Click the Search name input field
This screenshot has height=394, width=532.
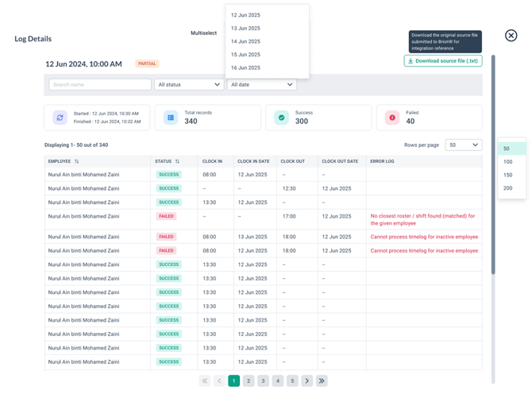(x=99, y=84)
